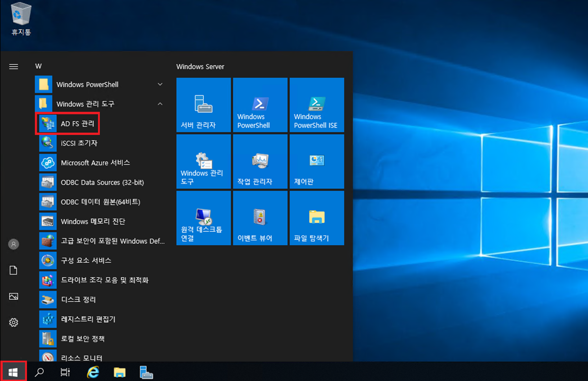This screenshot has width=588, height=381.
Task: Open the user account icon in Start sidebar
Action: (14, 244)
